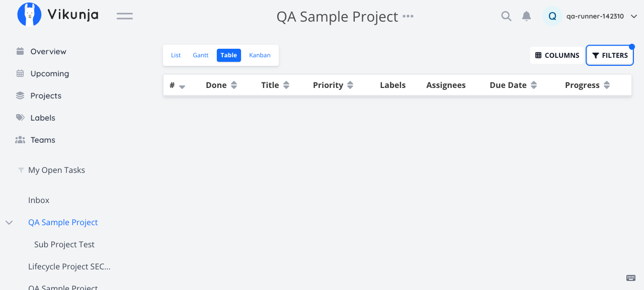
Task: Open notifications bell icon
Action: [x=526, y=16]
